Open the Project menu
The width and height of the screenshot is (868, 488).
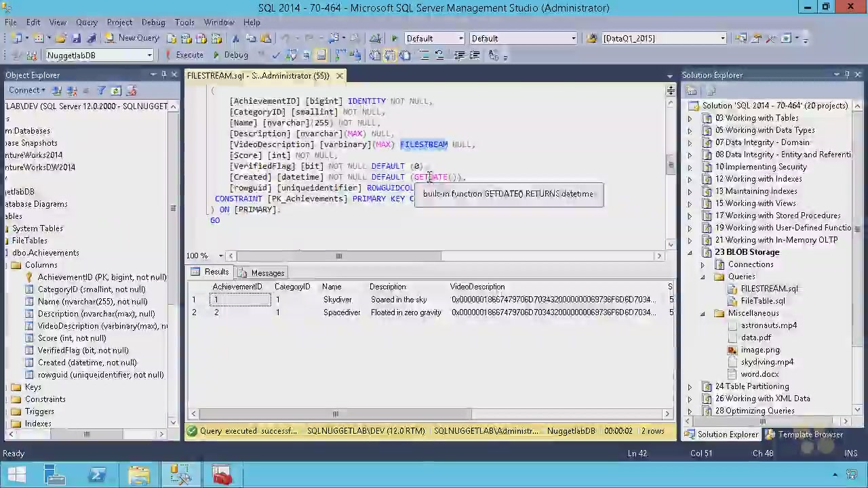tap(119, 22)
